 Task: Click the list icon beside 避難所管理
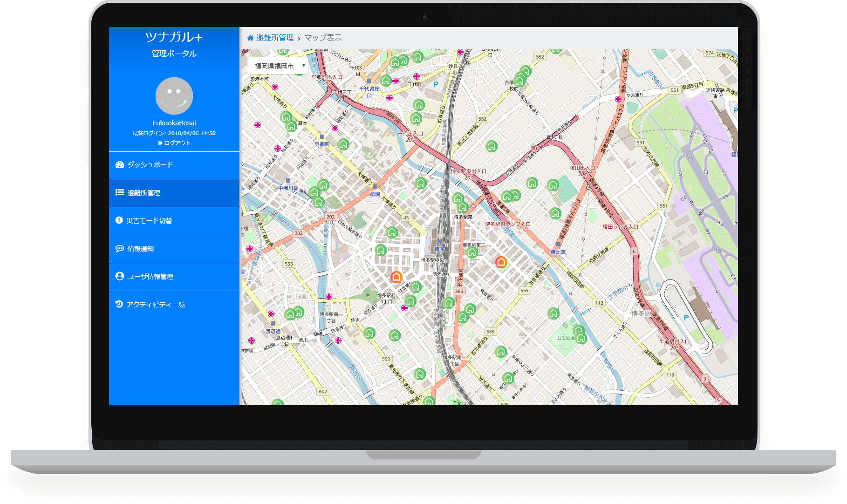coord(120,192)
